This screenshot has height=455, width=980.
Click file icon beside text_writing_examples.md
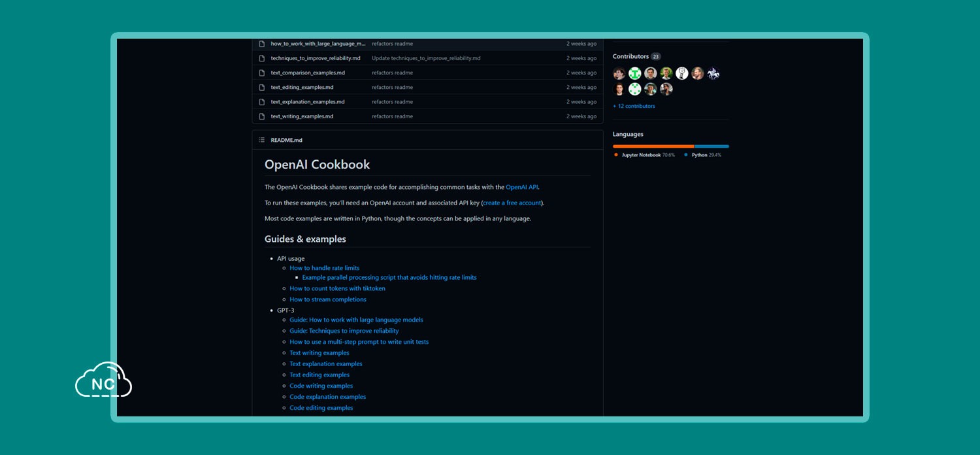point(262,116)
